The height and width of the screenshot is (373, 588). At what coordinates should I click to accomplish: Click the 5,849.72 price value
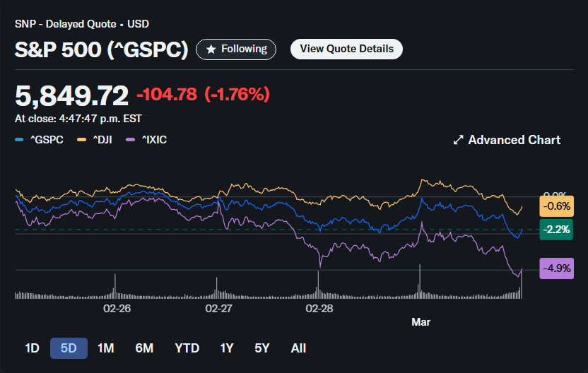(x=71, y=95)
